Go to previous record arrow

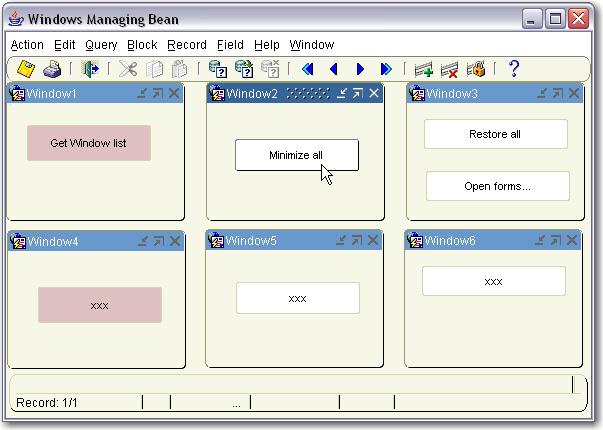tap(333, 69)
